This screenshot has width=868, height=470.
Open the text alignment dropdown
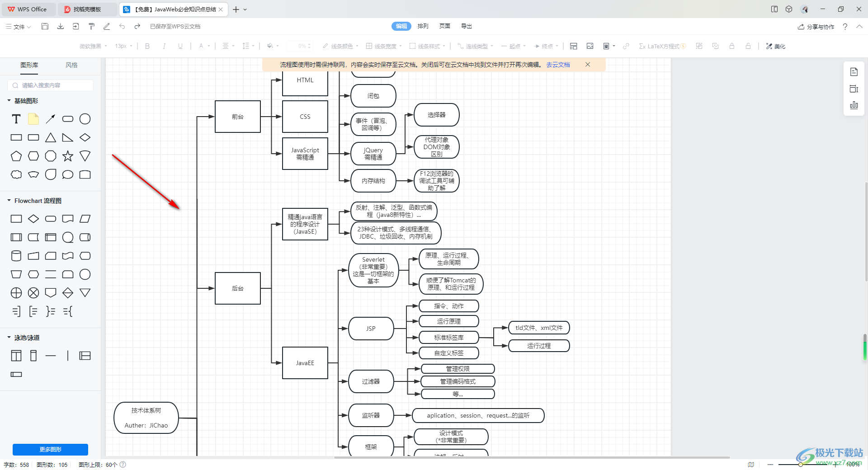coord(228,46)
